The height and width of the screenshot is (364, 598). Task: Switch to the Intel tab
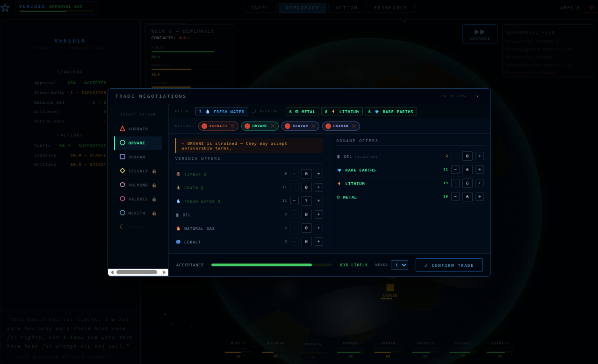(260, 8)
